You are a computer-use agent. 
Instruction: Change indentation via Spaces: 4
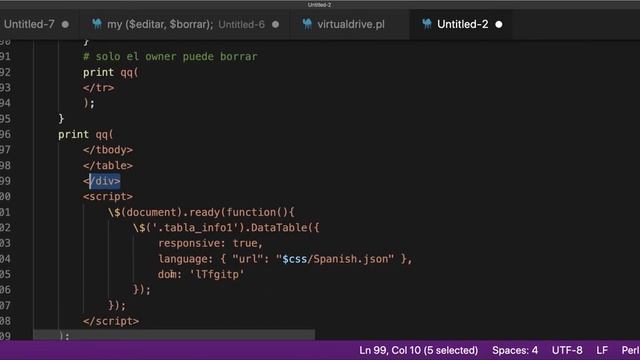(515, 350)
